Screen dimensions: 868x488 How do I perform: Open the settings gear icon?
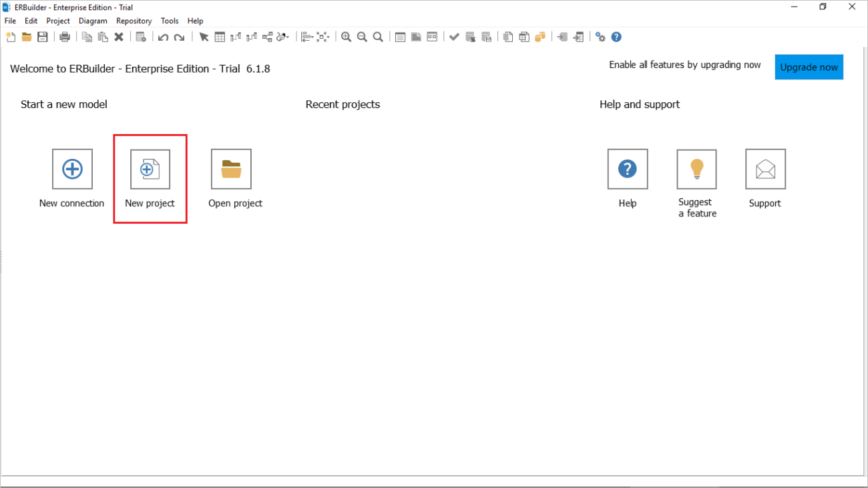[x=600, y=37]
